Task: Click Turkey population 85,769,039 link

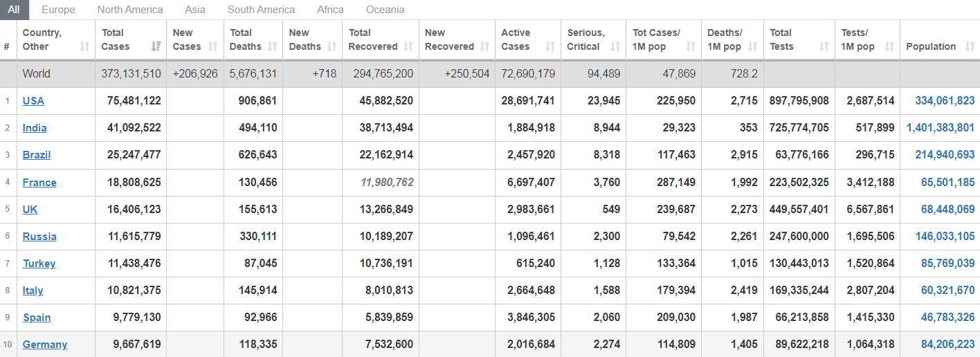Action: [x=947, y=264]
